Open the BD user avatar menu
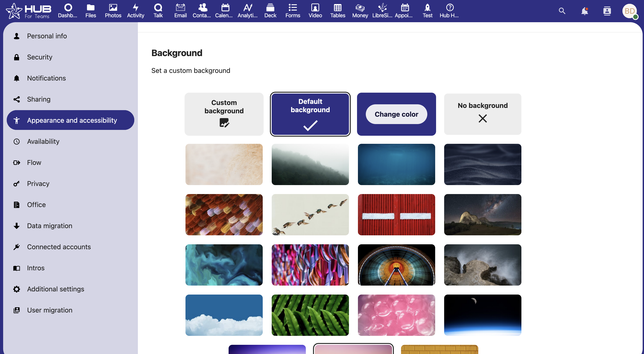This screenshot has width=644, height=354. (x=630, y=11)
